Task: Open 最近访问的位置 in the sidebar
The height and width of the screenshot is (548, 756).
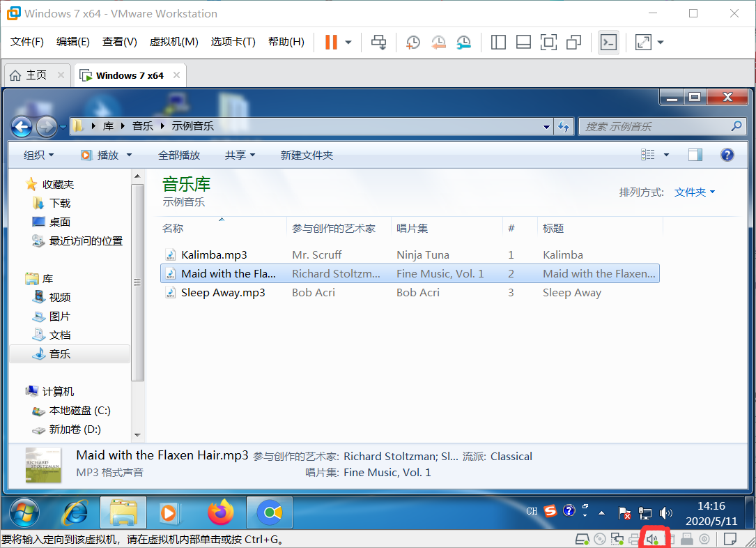Action: pos(77,241)
